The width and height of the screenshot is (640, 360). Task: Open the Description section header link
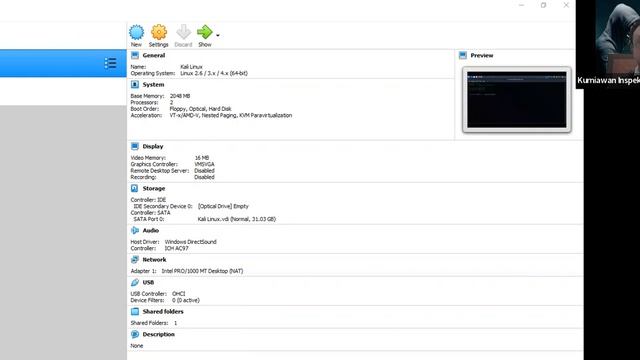(159, 334)
